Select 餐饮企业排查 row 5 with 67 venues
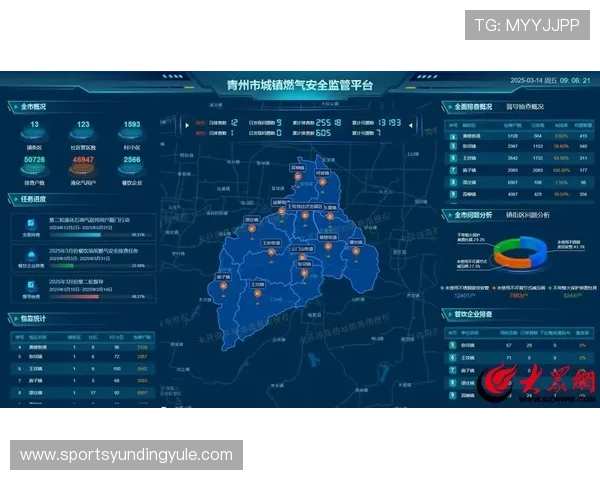The image size is (600, 480). pyautogui.click(x=519, y=345)
